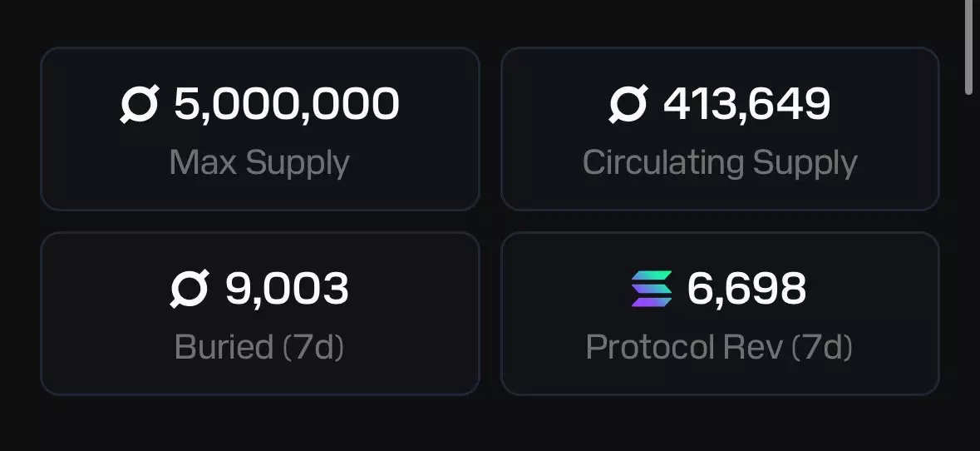Click the token icon beside 9,003
The height and width of the screenshot is (451, 980).
coord(190,290)
